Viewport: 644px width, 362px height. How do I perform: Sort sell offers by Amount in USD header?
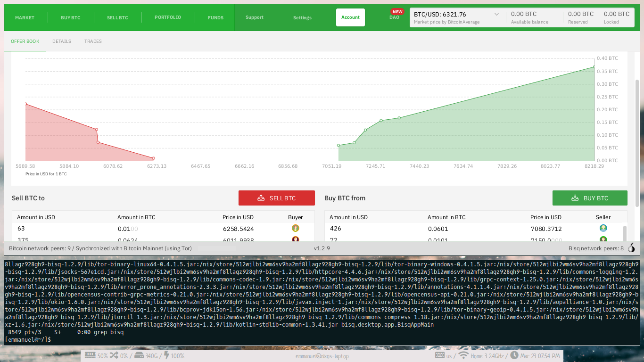(36, 217)
